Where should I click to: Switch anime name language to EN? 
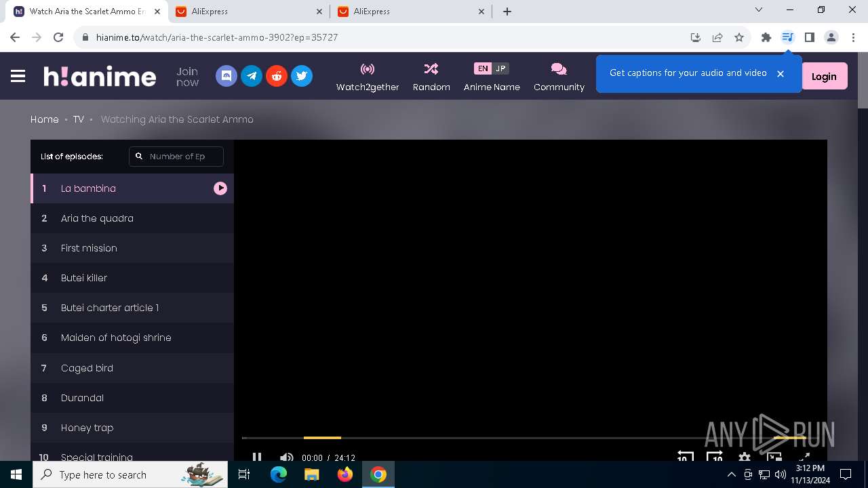tap(482, 68)
